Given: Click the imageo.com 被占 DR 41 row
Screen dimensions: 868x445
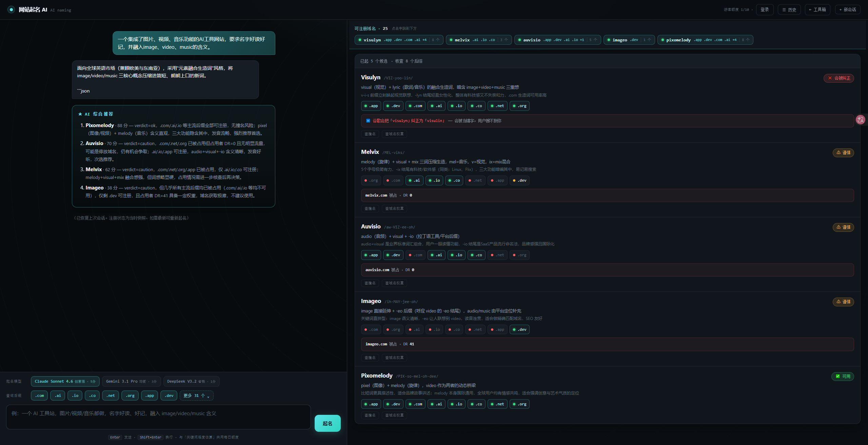Looking at the screenshot, I should pos(607,344).
